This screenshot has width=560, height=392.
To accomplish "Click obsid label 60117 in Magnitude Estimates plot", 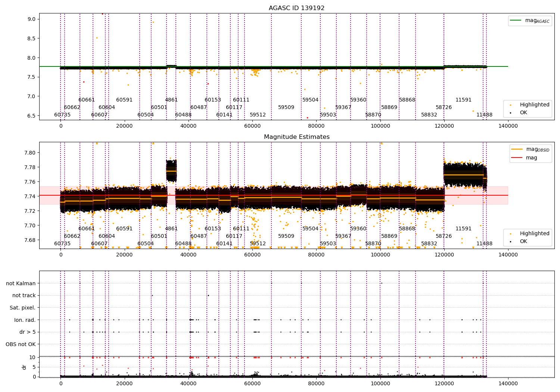I will point(234,236).
